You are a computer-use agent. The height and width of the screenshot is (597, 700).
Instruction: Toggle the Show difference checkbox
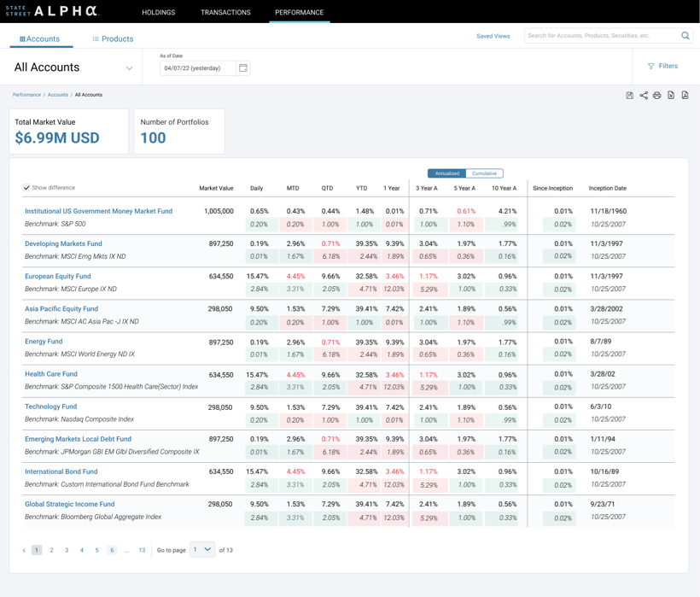tap(26, 188)
